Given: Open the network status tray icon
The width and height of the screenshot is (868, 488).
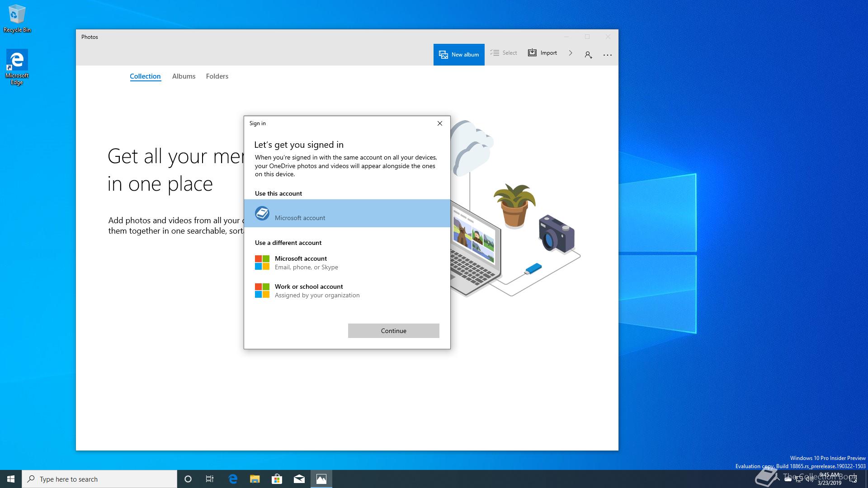Looking at the screenshot, I should 799,479.
